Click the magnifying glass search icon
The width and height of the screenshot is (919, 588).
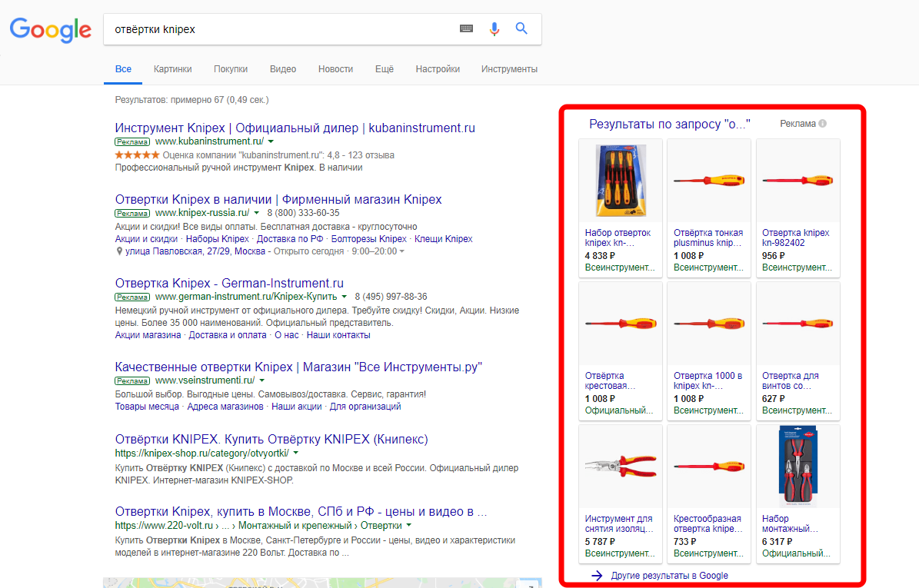pos(521,28)
